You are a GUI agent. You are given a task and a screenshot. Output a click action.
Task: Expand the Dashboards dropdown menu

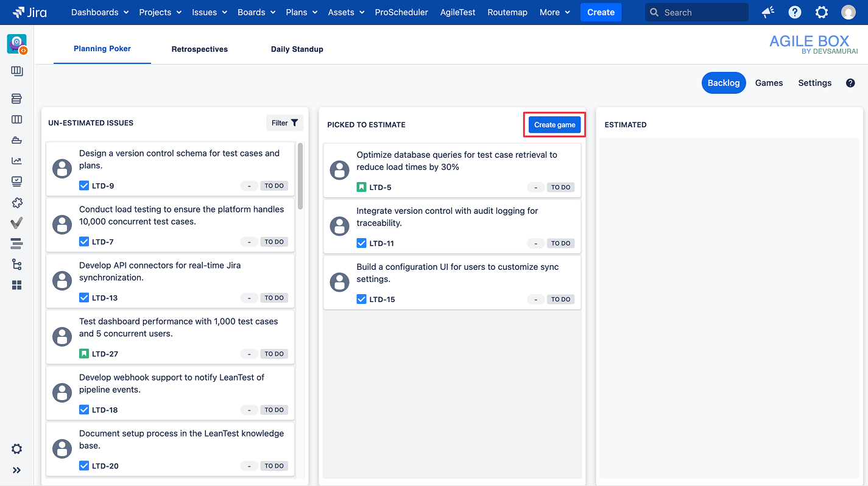(100, 12)
